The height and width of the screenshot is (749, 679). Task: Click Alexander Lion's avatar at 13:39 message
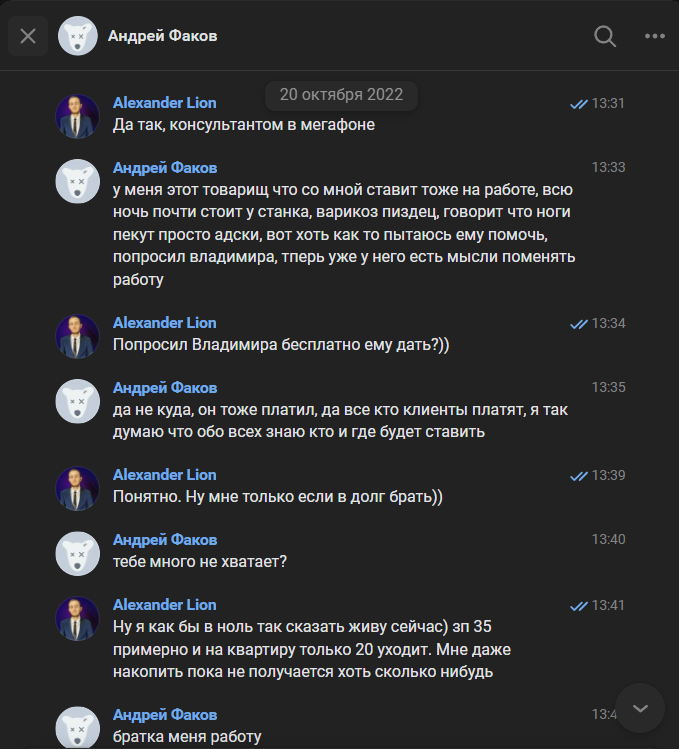77,488
